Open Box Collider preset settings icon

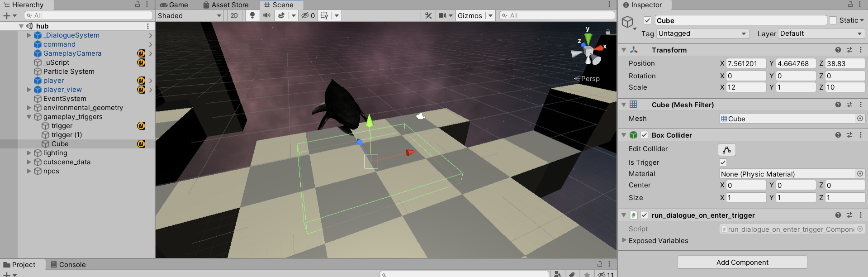coord(849,135)
